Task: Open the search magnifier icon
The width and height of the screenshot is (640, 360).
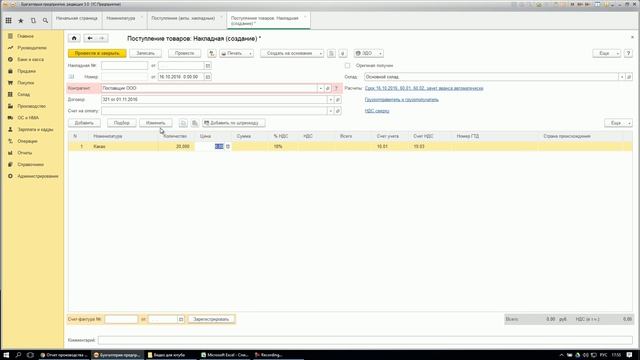Action: click(x=45, y=20)
